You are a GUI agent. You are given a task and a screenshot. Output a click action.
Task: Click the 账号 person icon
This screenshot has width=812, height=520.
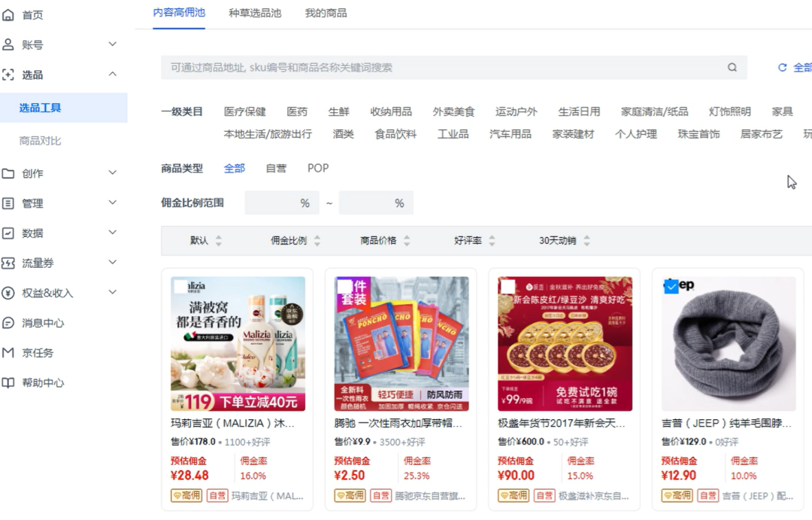[x=8, y=44]
